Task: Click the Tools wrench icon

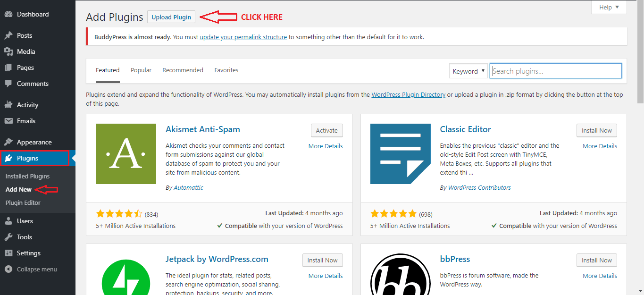Action: tap(8, 237)
